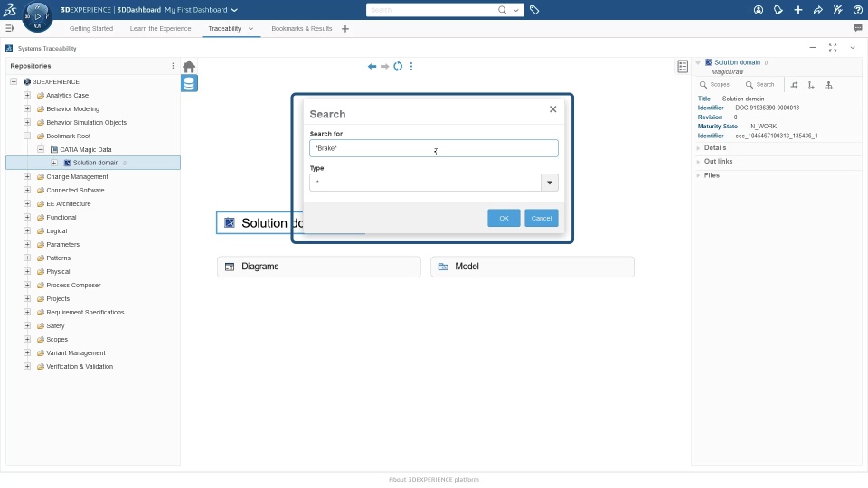The image size is (868, 488).
Task: Add a new tab with plus
Action: click(345, 29)
